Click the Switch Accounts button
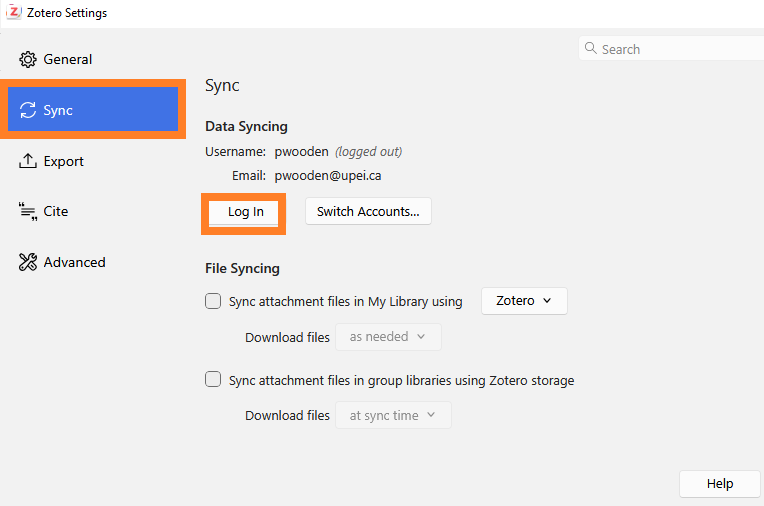This screenshot has height=506, width=764. click(x=368, y=212)
